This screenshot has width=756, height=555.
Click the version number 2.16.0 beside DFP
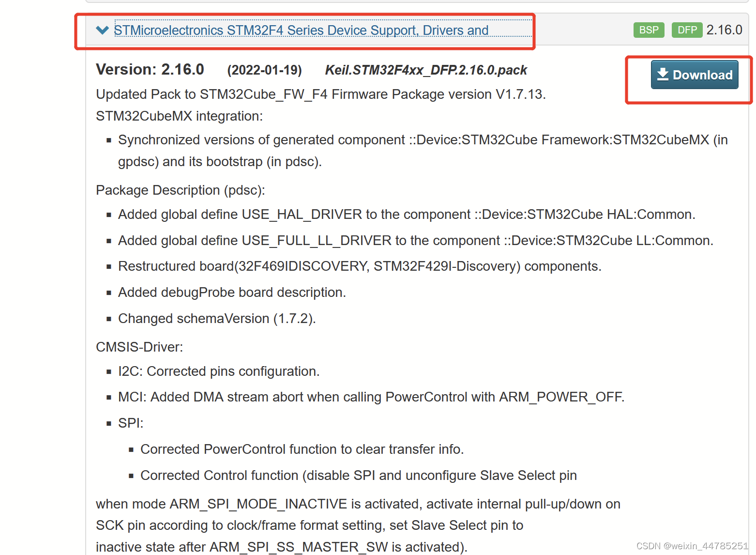click(724, 30)
